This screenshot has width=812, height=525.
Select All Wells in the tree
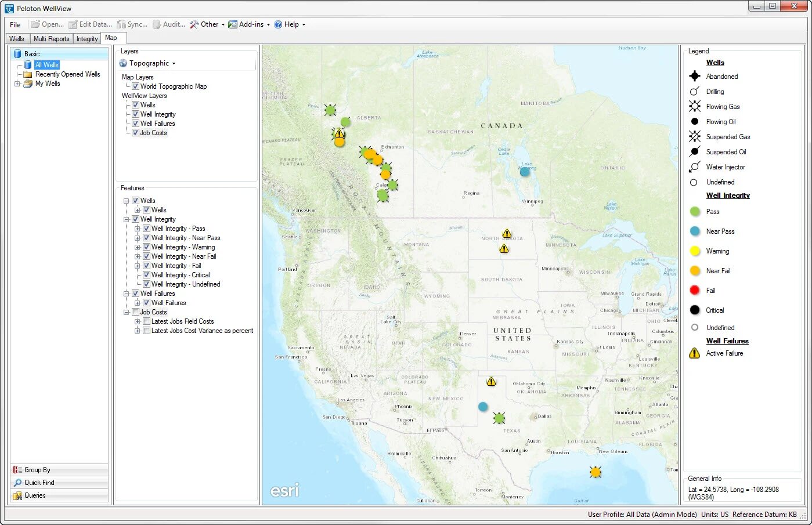pyautogui.click(x=46, y=65)
